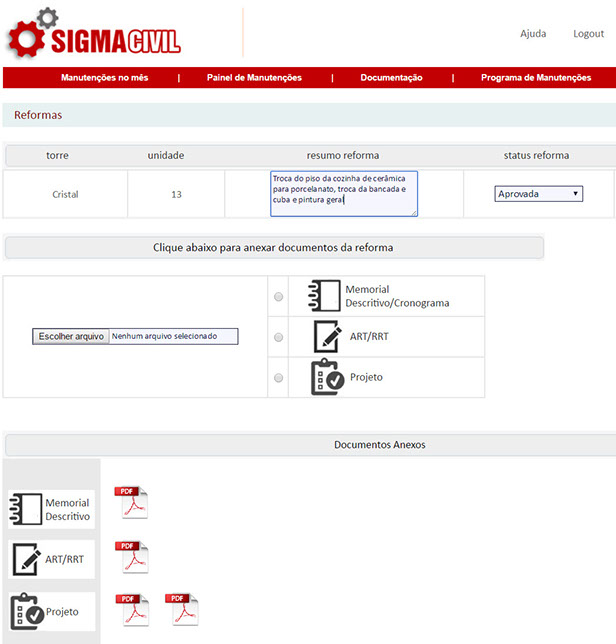616x644 pixels.
Task: Click the Projeto clipboard icon under Documentos Anexos
Action: point(25,611)
